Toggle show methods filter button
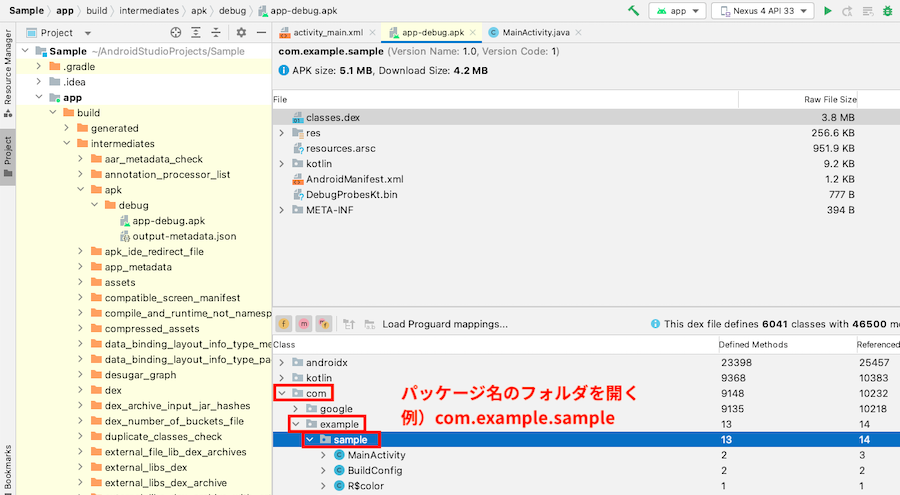 (304, 324)
